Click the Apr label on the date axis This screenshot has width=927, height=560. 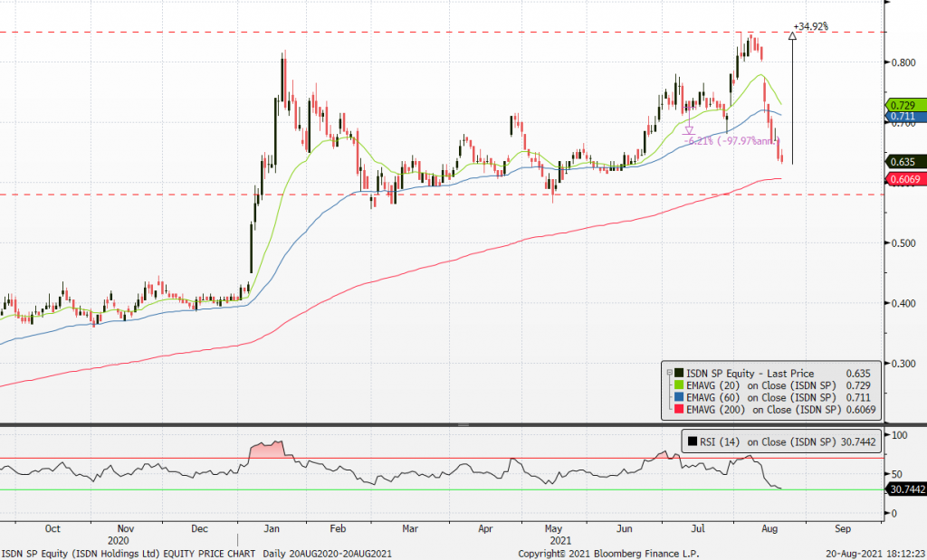click(485, 528)
